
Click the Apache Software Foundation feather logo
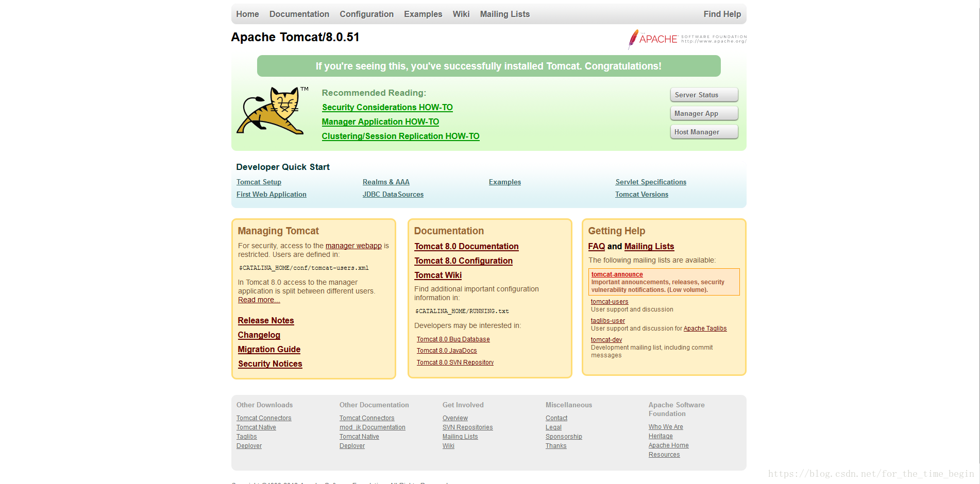(x=687, y=39)
